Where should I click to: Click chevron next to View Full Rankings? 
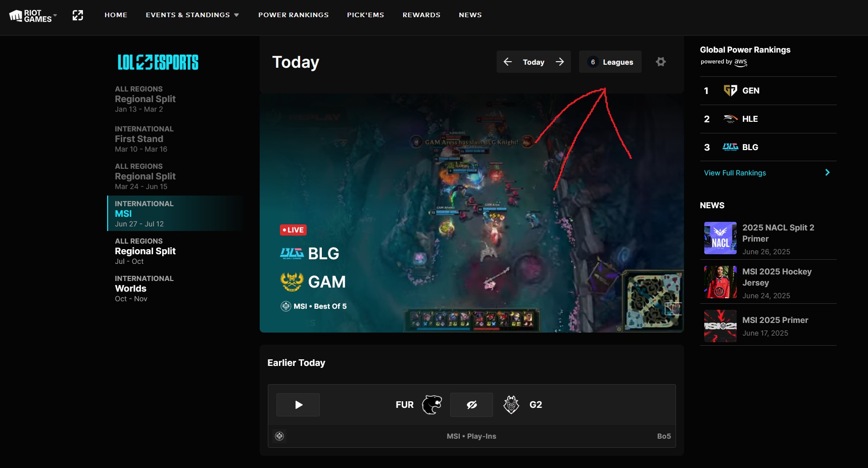(x=827, y=172)
